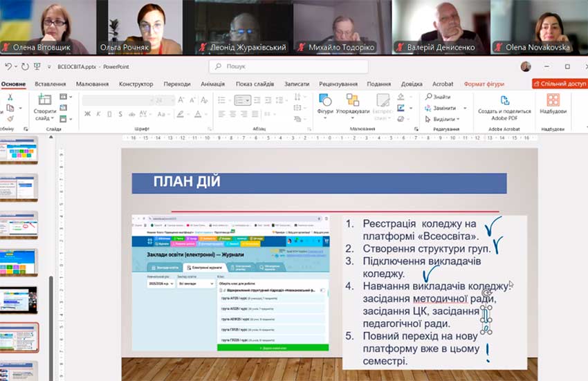This screenshot has width=588, height=381.
Task: Click the Undo arrow in title bar
Action: (x=8, y=66)
